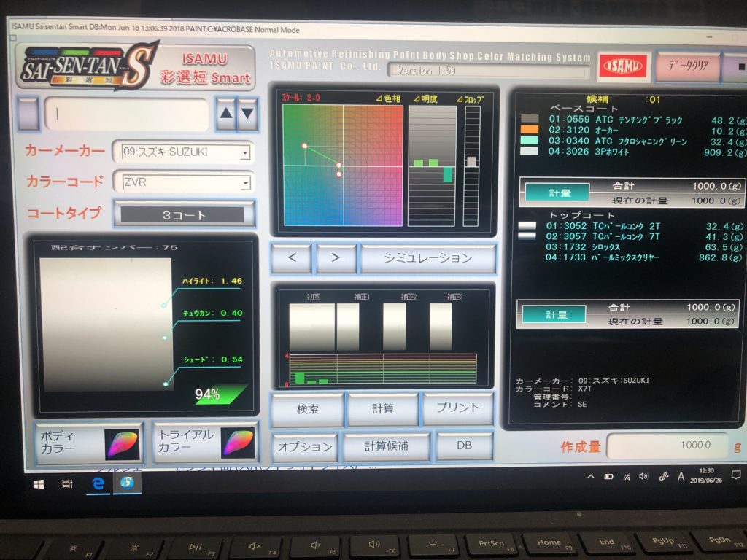Click the IME 'A' input mode indicator
The height and width of the screenshot is (560, 747).
(x=681, y=476)
